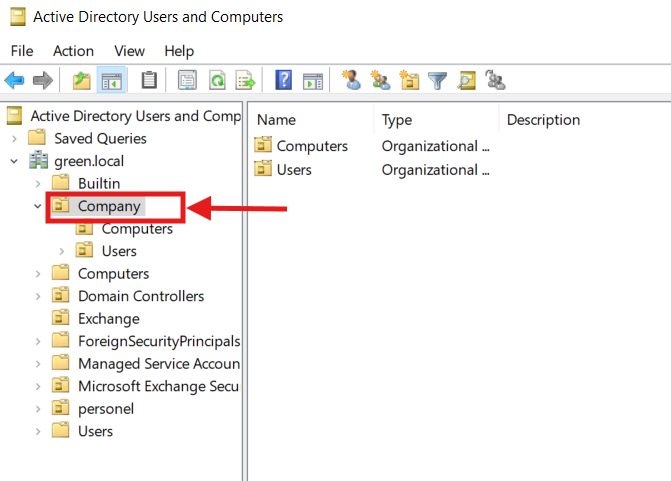
Task: Click the filter funnel icon
Action: 437,80
